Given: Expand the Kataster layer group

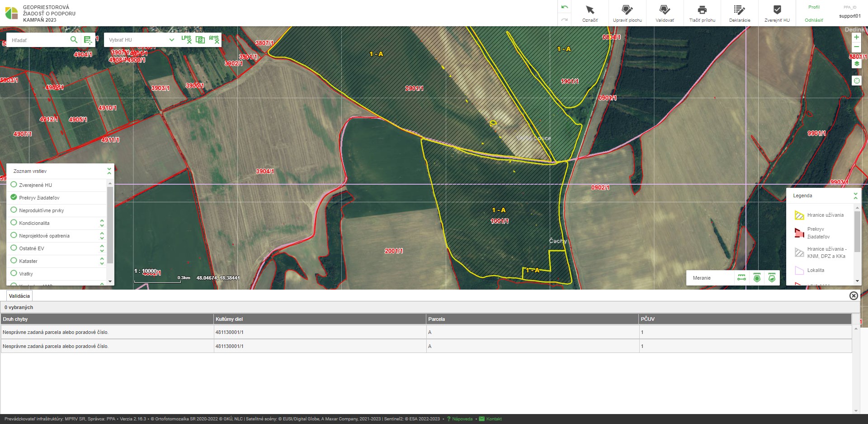Looking at the screenshot, I should (x=102, y=261).
